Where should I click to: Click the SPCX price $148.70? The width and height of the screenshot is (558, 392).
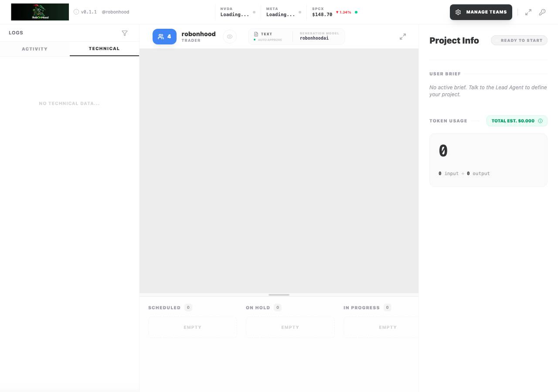click(322, 14)
